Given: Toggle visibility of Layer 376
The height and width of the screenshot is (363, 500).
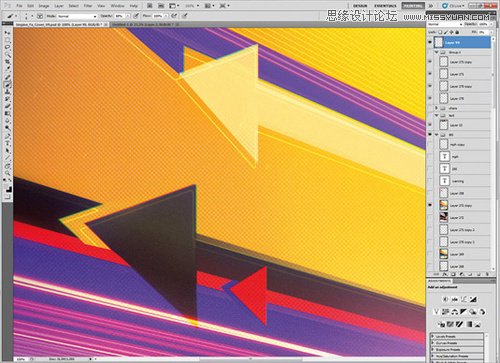Looking at the screenshot, I should (430, 99).
